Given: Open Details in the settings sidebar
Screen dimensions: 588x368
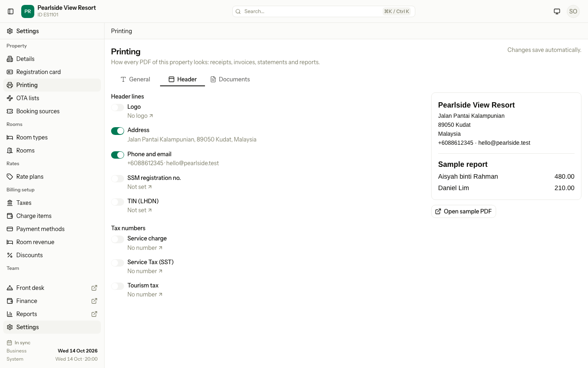Looking at the screenshot, I should coord(52,59).
